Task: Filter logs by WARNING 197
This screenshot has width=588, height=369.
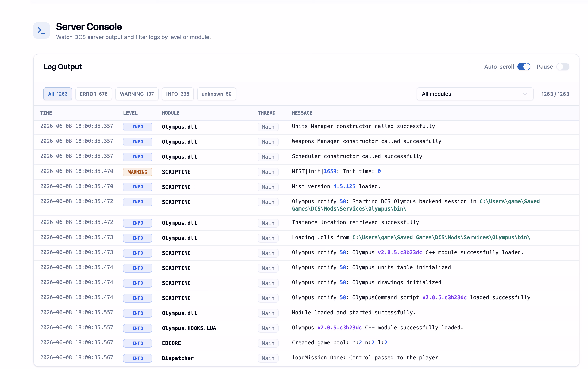Action: pyautogui.click(x=137, y=94)
